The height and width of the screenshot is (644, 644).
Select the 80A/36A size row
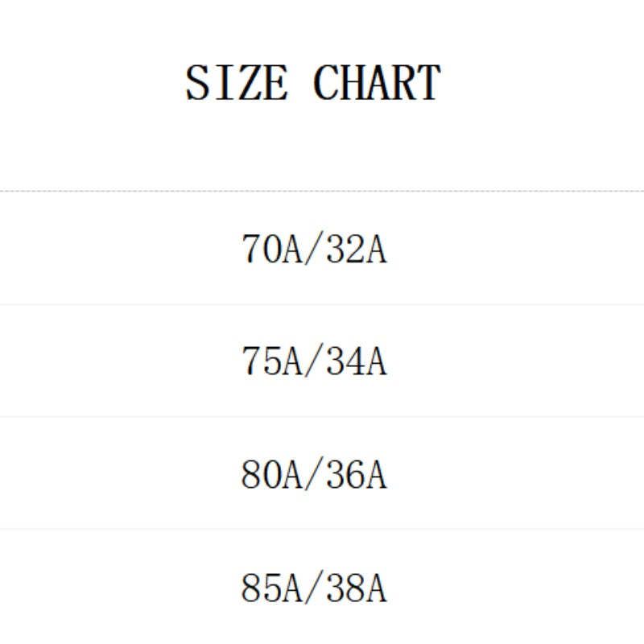pyautogui.click(x=314, y=474)
